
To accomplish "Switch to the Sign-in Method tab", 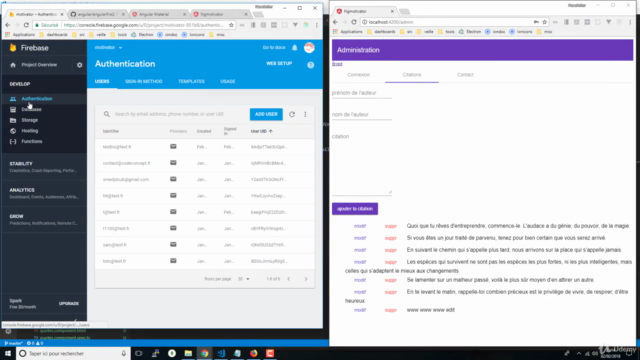I will (x=144, y=82).
